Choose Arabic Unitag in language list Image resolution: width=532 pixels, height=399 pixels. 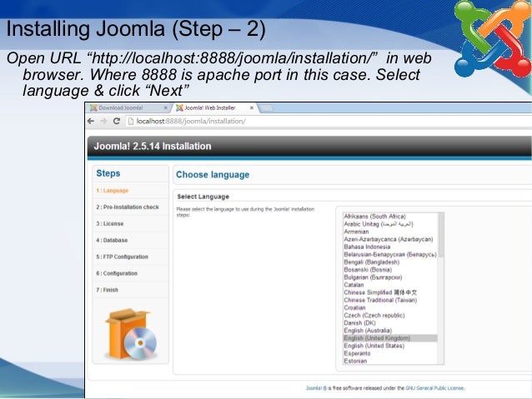pyautogui.click(x=390, y=224)
